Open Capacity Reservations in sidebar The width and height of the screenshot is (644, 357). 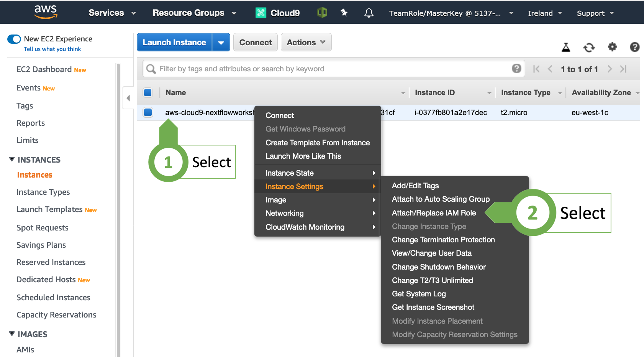(x=56, y=315)
